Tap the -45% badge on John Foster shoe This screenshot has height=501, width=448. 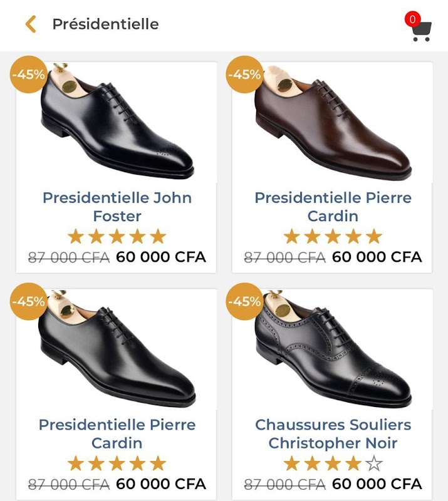28,75
